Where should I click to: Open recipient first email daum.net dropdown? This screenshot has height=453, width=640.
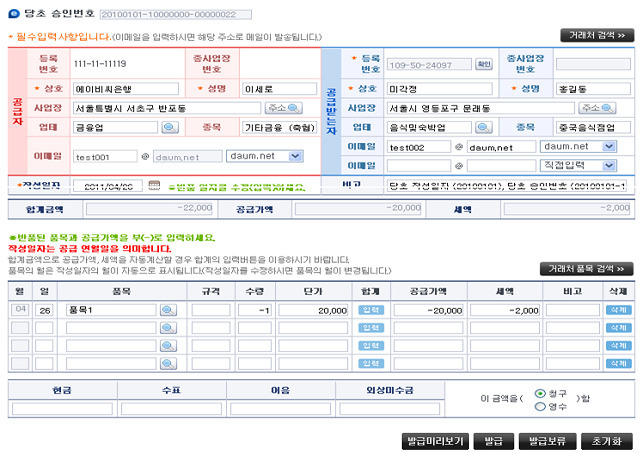(x=578, y=146)
